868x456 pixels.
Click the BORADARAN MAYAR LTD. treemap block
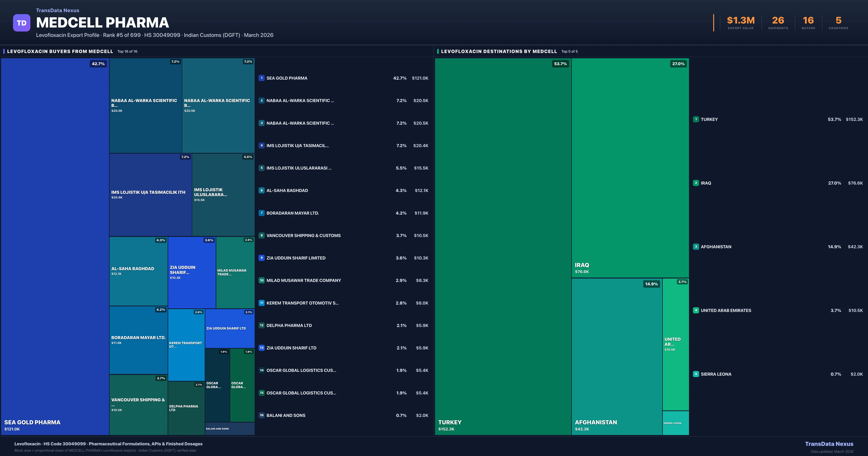(139, 340)
